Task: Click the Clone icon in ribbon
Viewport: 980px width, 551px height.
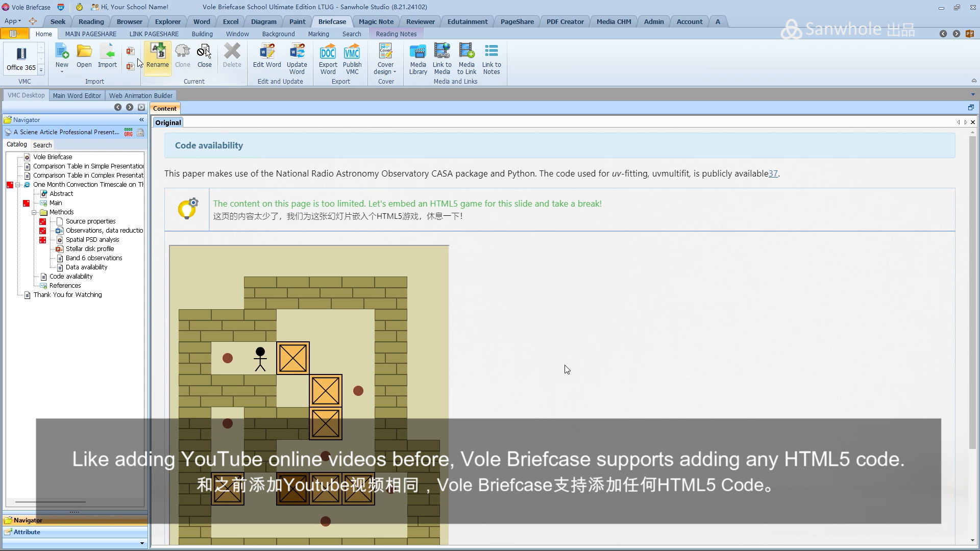Action: pyautogui.click(x=182, y=56)
